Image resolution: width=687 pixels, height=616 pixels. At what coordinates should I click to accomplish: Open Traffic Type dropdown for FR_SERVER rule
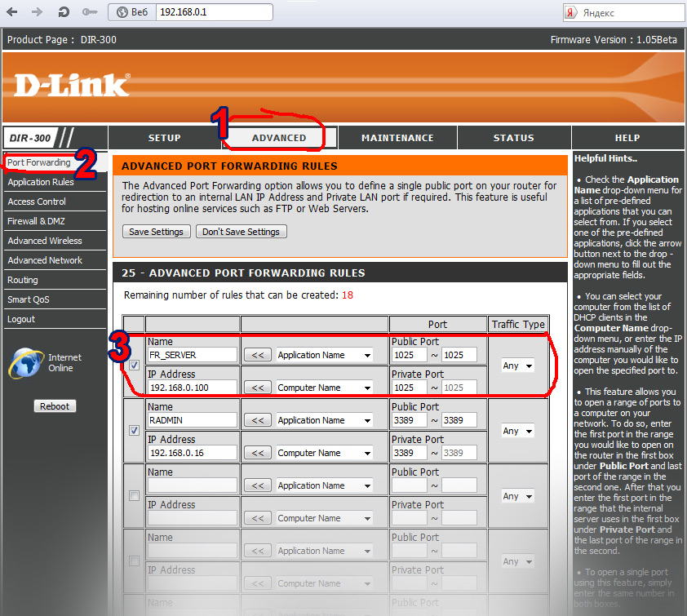[517, 366]
